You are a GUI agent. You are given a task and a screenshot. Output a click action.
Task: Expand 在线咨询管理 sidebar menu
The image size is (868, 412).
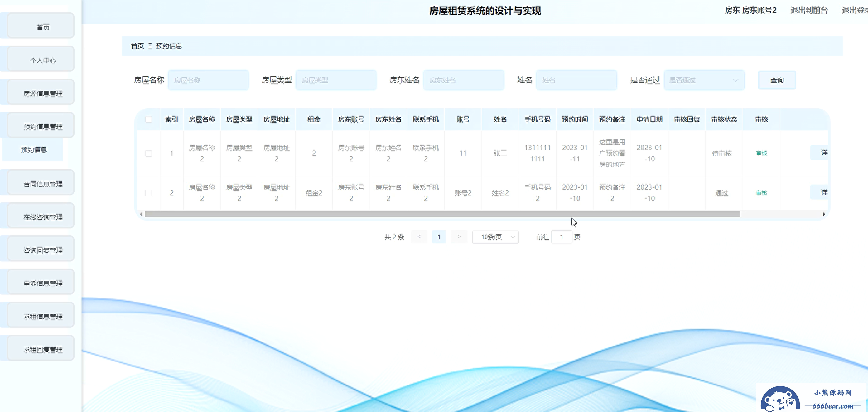(x=41, y=216)
